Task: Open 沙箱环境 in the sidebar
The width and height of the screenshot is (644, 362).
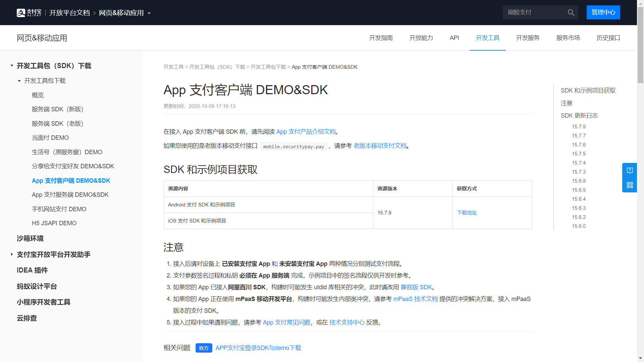Action: [30, 238]
